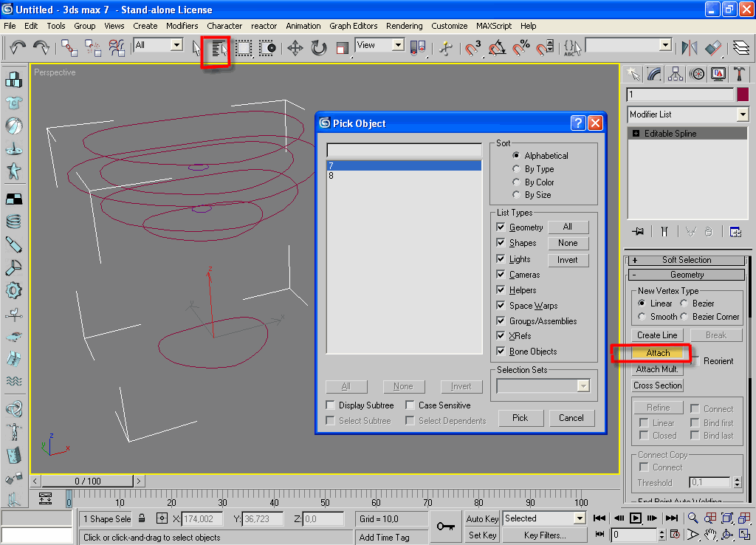This screenshot has width=756, height=545.
Task: Click the object color swatch
Action: (743, 95)
